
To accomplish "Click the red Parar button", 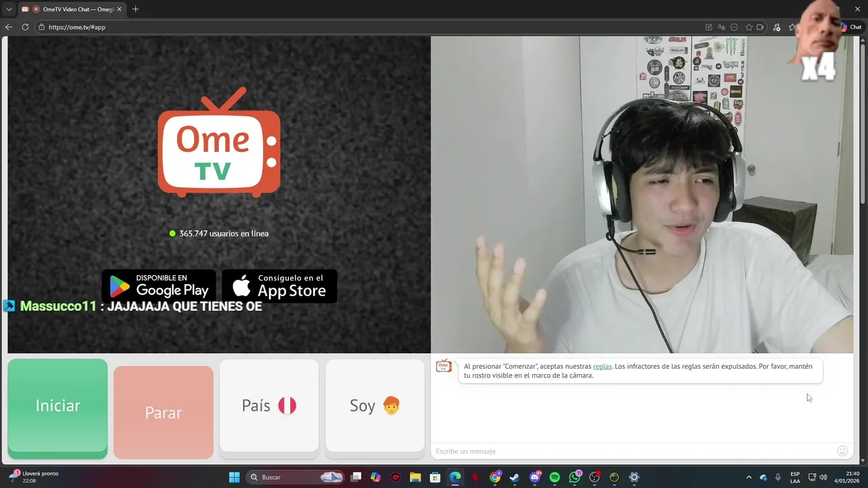I will (x=163, y=412).
